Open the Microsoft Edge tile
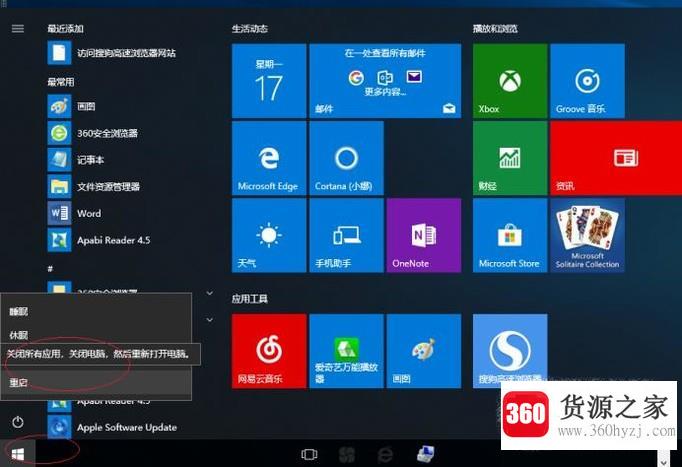The image size is (682, 467). (269, 158)
